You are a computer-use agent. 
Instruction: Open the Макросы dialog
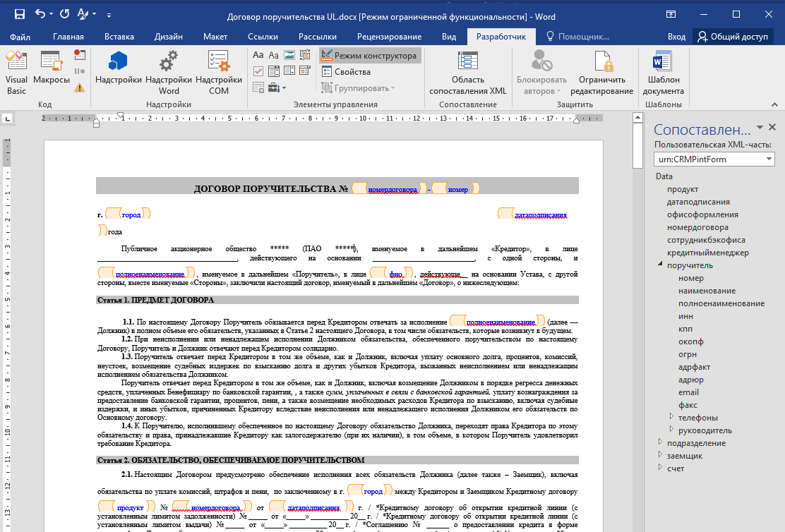(x=51, y=68)
